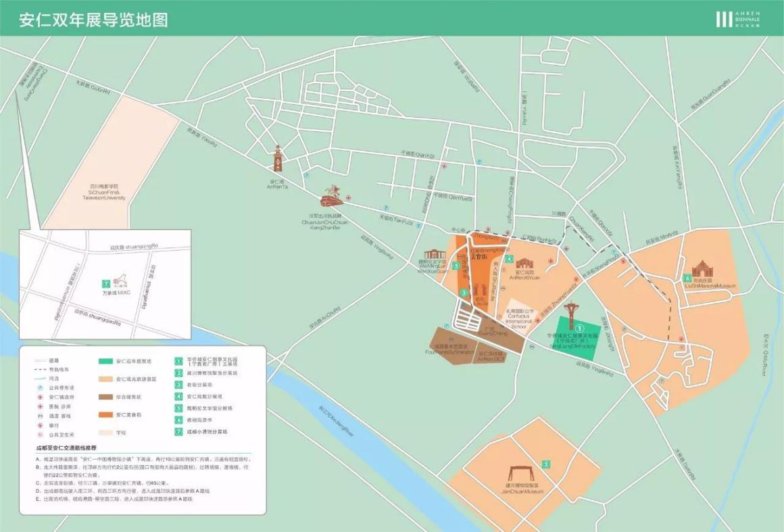Click the AnRenTa tower icon
Viewport: 784px width, 532px height.
[x=278, y=160]
